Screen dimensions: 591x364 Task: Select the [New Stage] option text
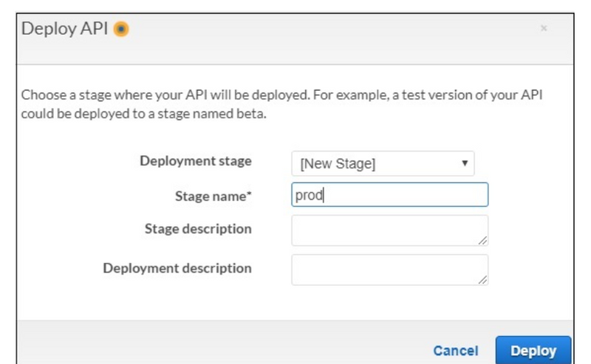338,165
